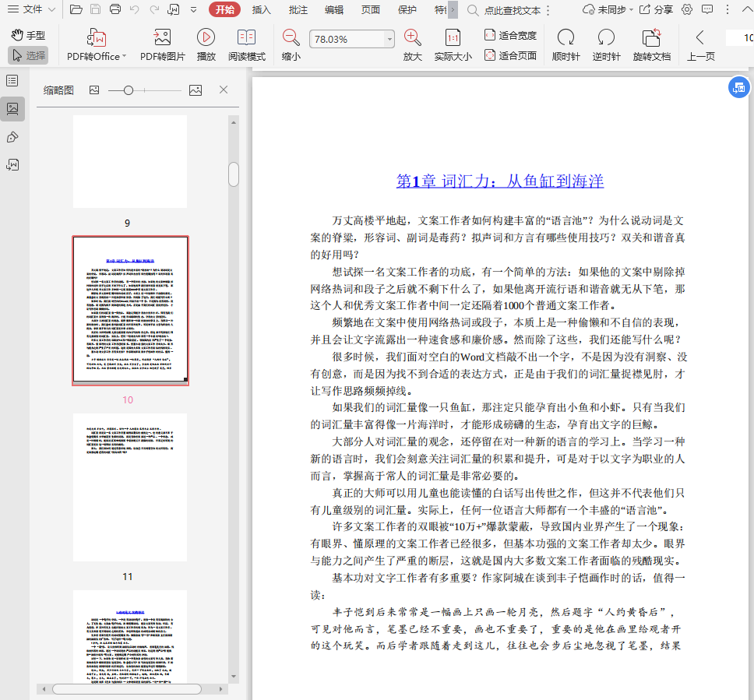Screen dimensions: 754x700
Task: Select page 10 thumbnail
Action: tap(130, 311)
